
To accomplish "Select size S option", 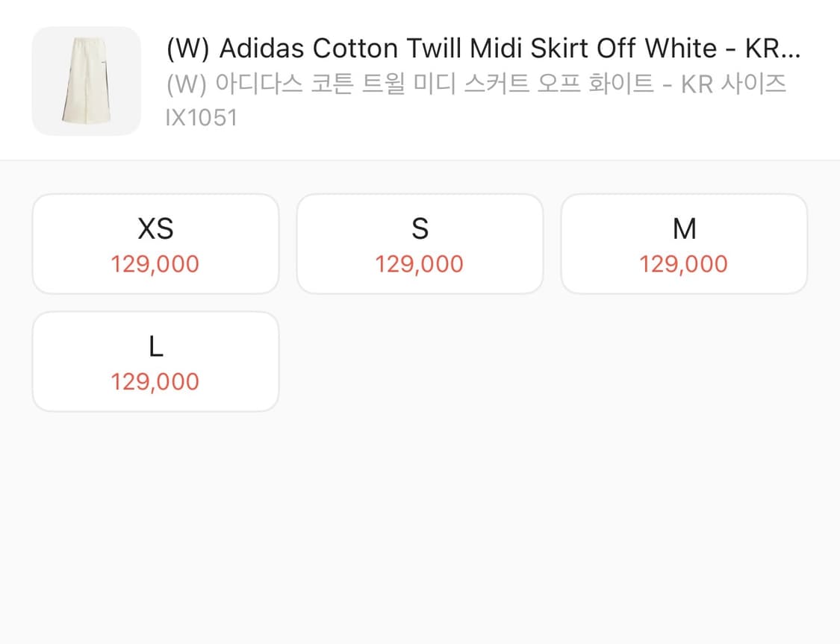I will pyautogui.click(x=420, y=244).
